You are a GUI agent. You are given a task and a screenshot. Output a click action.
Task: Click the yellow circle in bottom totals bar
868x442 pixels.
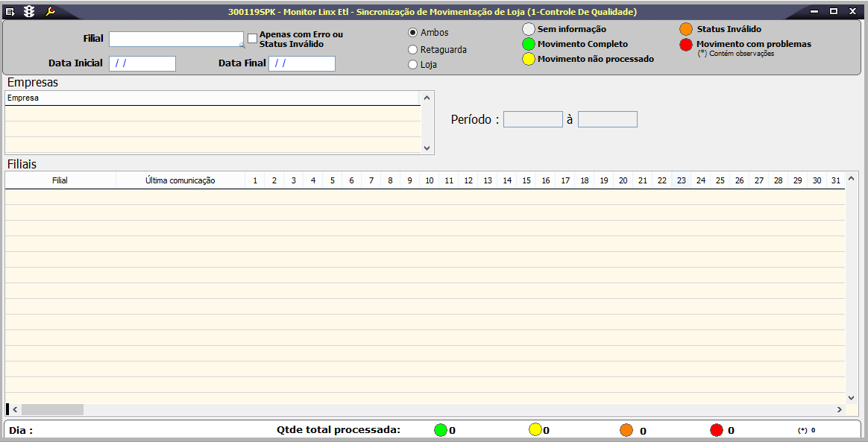coord(535,430)
